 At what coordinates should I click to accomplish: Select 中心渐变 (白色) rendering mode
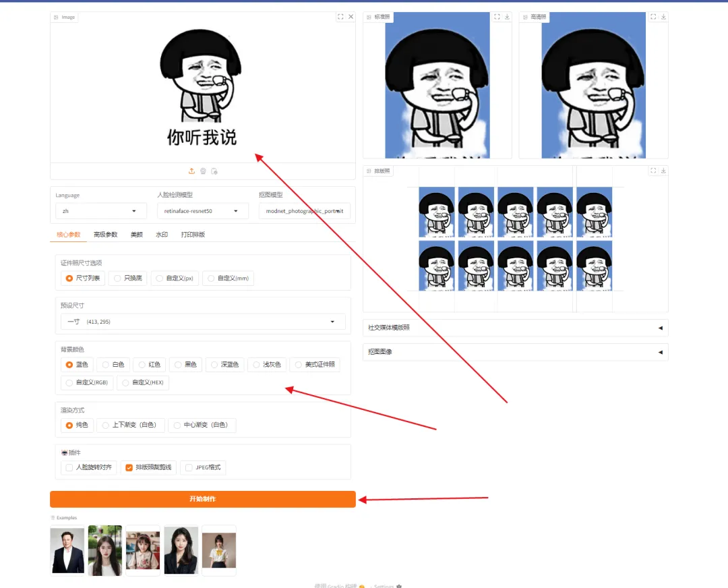(x=202, y=425)
